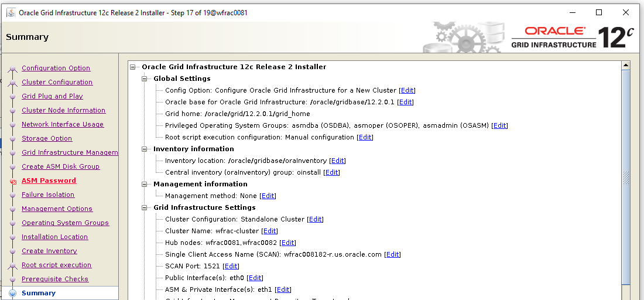This screenshot has height=300, width=644.
Task: Click the ASM Password error step icon
Action: tap(13, 181)
